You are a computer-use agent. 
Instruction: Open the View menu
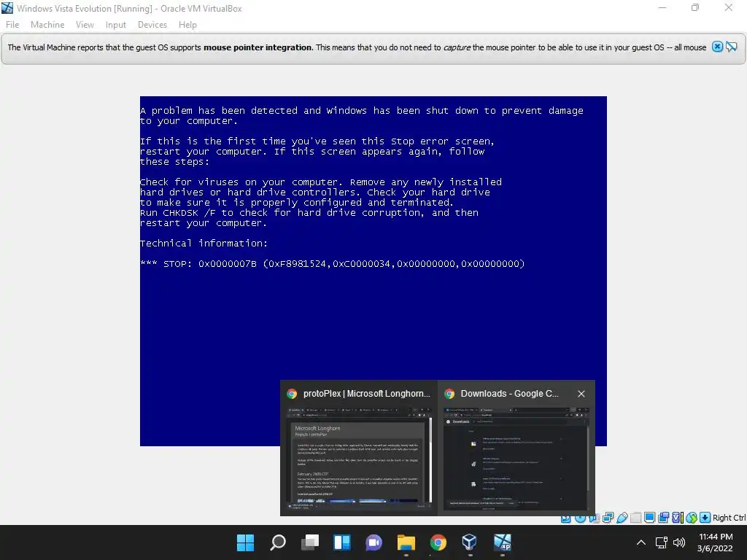[85, 25]
